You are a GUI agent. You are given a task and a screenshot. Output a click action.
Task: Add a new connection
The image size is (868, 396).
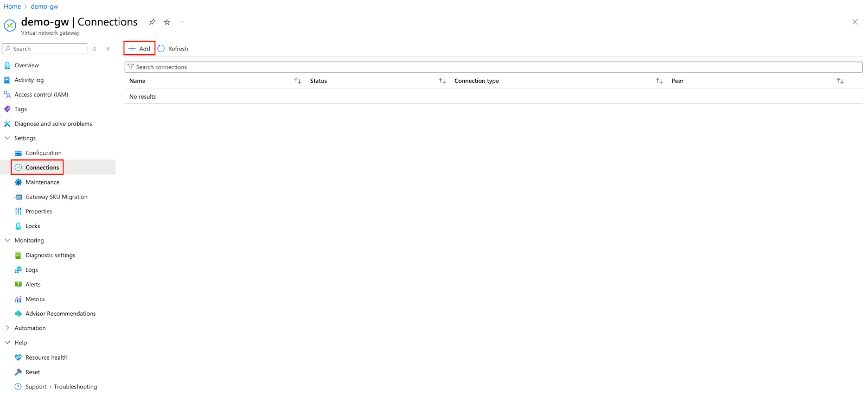click(x=139, y=49)
